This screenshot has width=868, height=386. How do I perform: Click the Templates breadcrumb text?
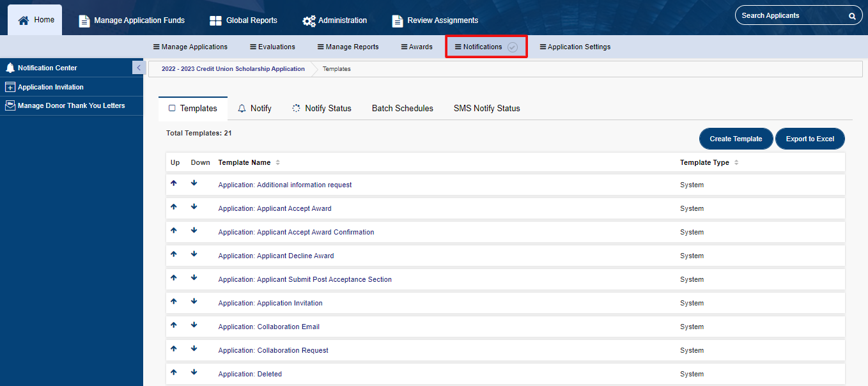tap(336, 69)
